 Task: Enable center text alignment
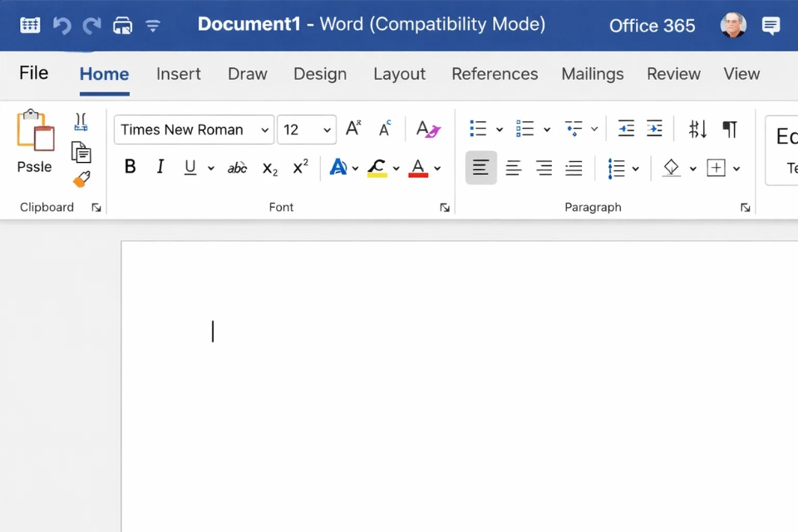coord(513,167)
